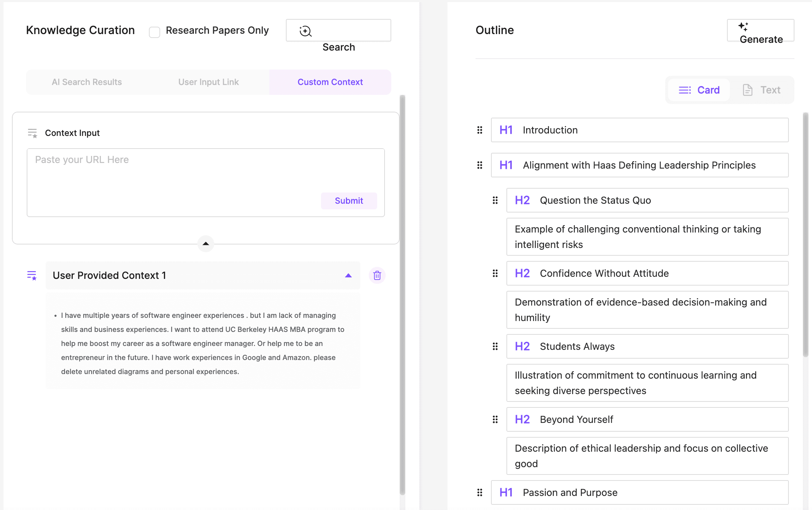Open the AI Search Results tab

[x=87, y=82]
